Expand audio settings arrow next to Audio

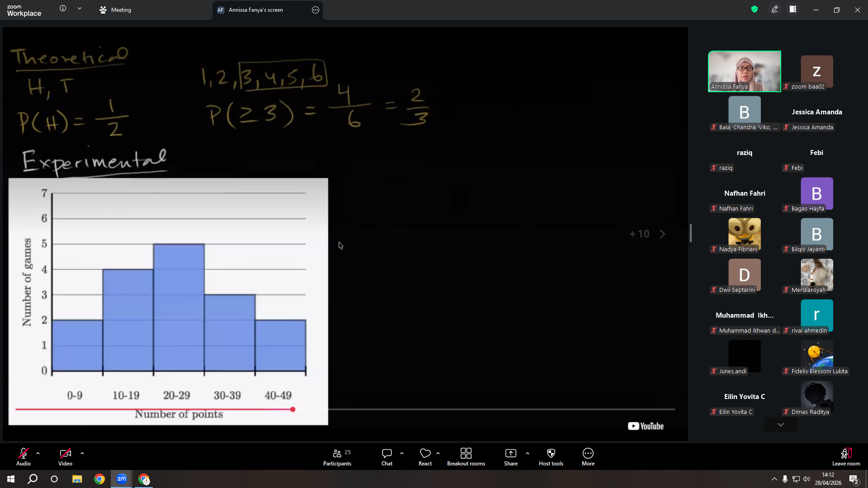pos(38,453)
